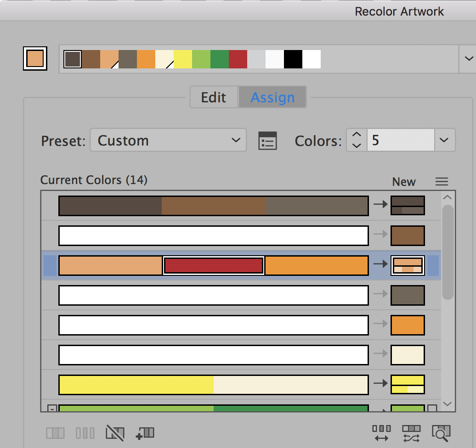Click Exclude selected colors icon
Viewport: 476px width, 448px height.
click(115, 432)
